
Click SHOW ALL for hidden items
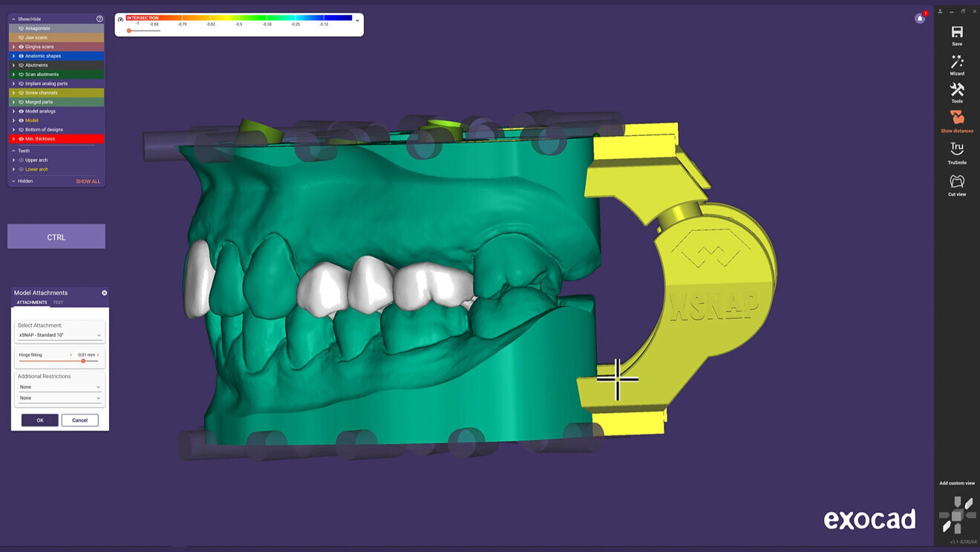(x=88, y=181)
